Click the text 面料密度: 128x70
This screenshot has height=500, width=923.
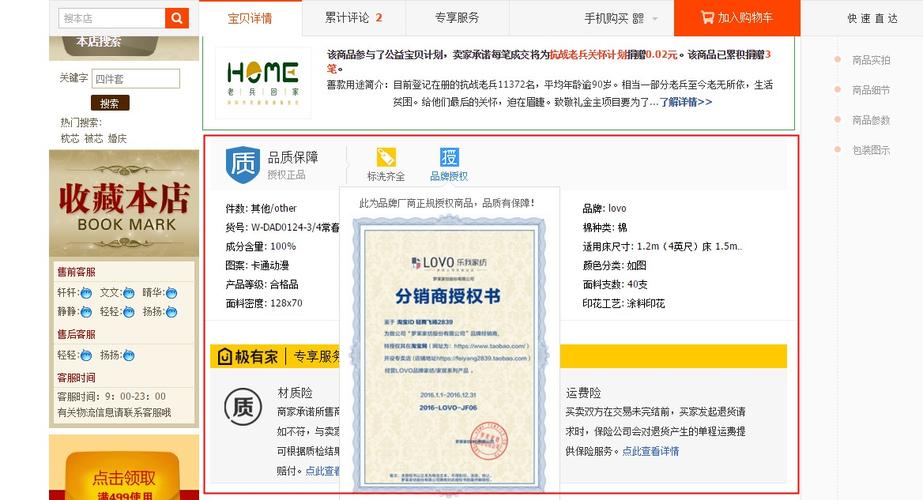coord(264,303)
